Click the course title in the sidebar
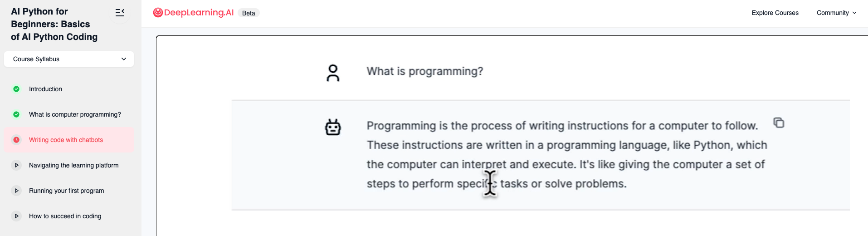 [54, 24]
